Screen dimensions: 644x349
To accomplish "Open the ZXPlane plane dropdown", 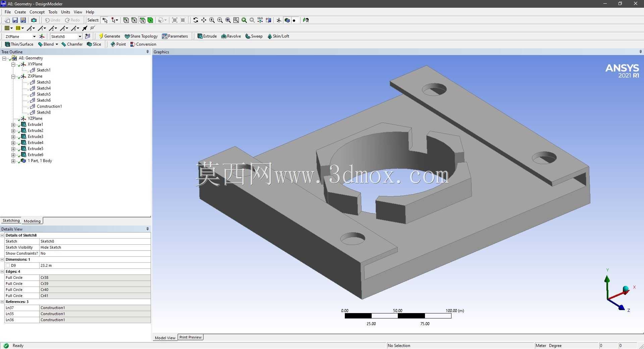I will point(34,36).
